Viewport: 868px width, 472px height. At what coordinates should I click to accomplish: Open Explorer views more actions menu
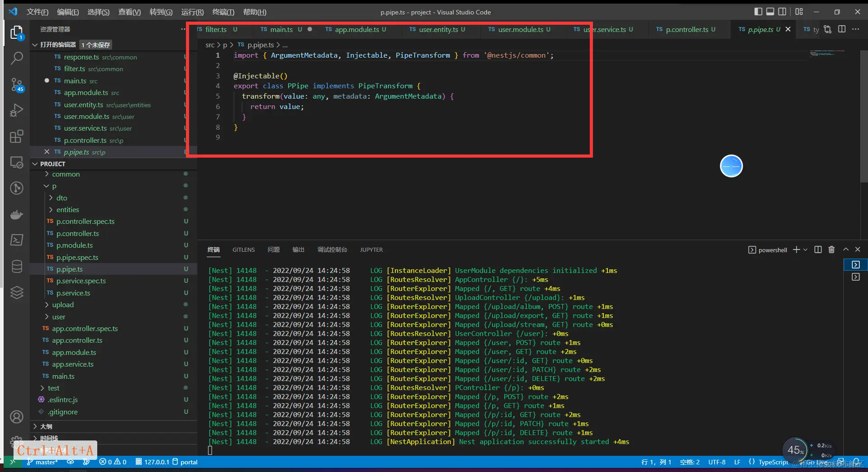tap(183, 29)
